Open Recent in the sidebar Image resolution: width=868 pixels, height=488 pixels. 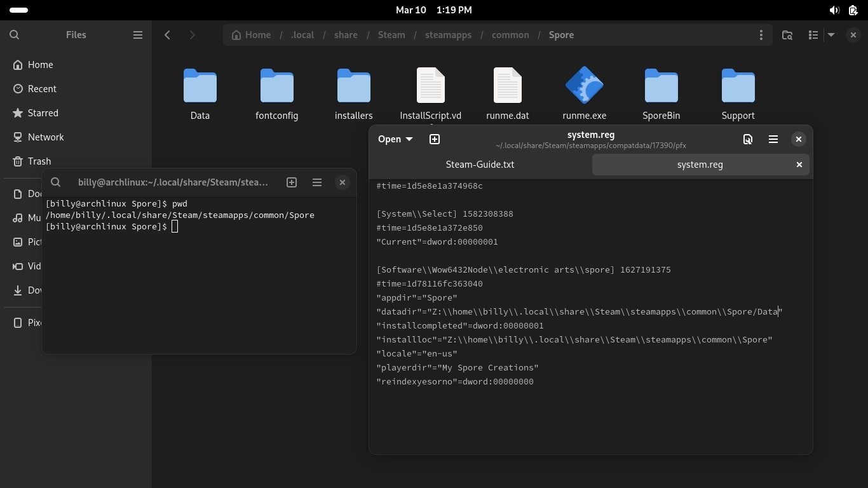coord(76,89)
